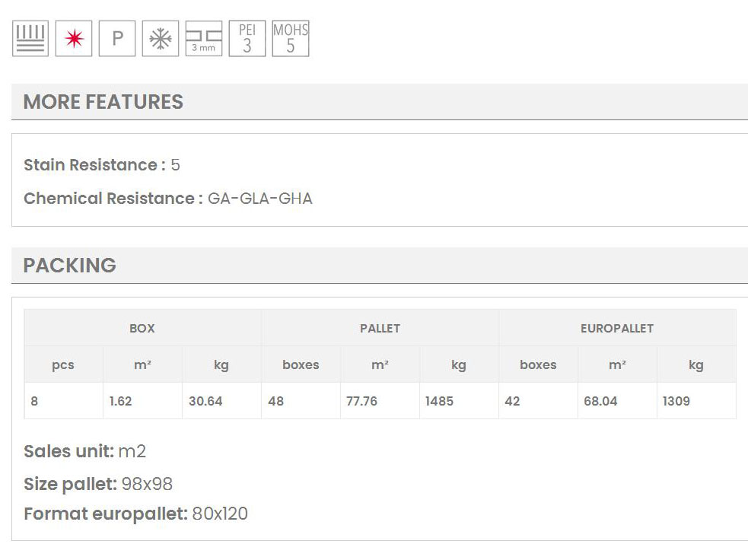Click the box weight cell 30.64
The height and width of the screenshot is (560, 748).
click(x=205, y=401)
